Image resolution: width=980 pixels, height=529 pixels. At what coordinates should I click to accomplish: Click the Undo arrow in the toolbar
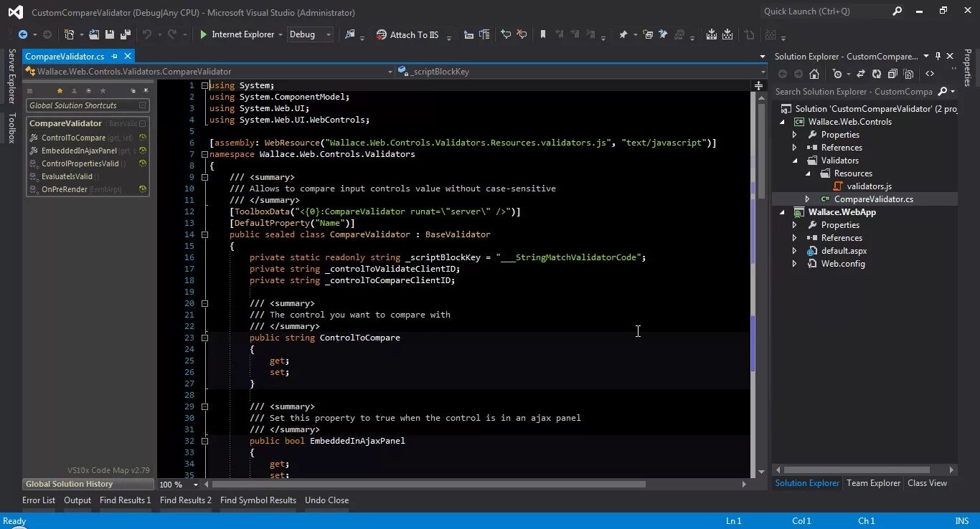(147, 34)
